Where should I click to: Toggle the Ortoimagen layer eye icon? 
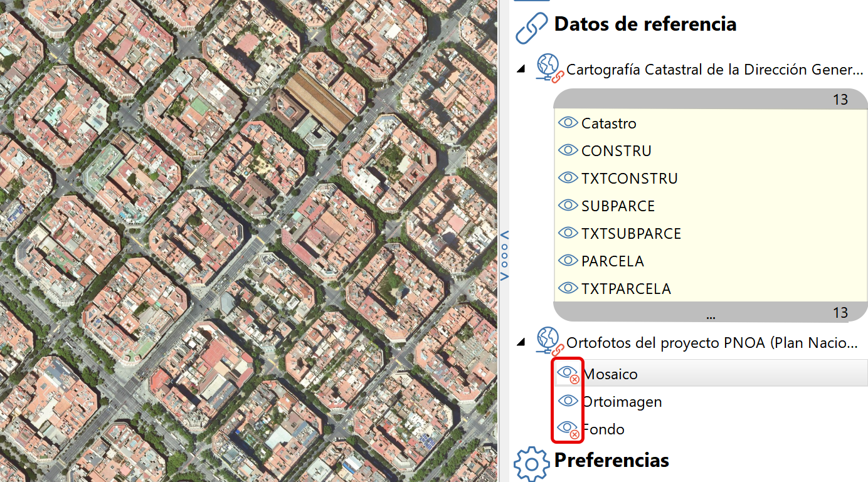(x=568, y=401)
